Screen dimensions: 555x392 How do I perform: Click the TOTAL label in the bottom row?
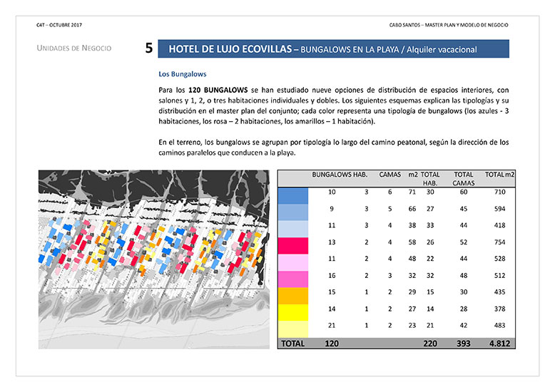coord(292,343)
